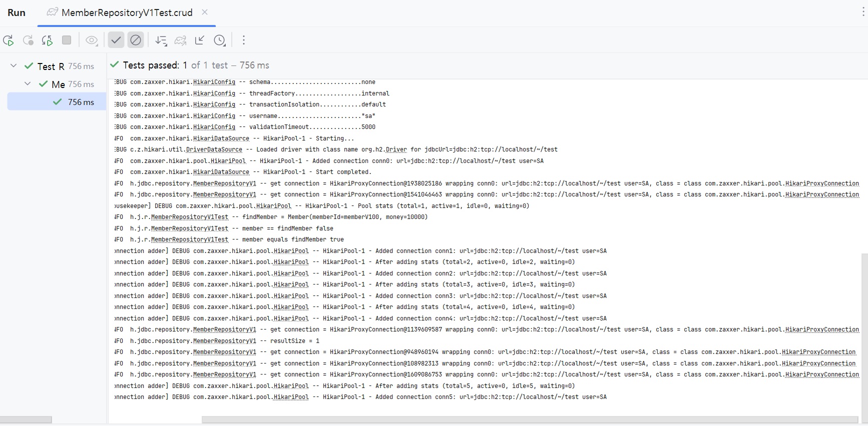Select the MemberRepositoryV1Test.crud tab

click(126, 12)
